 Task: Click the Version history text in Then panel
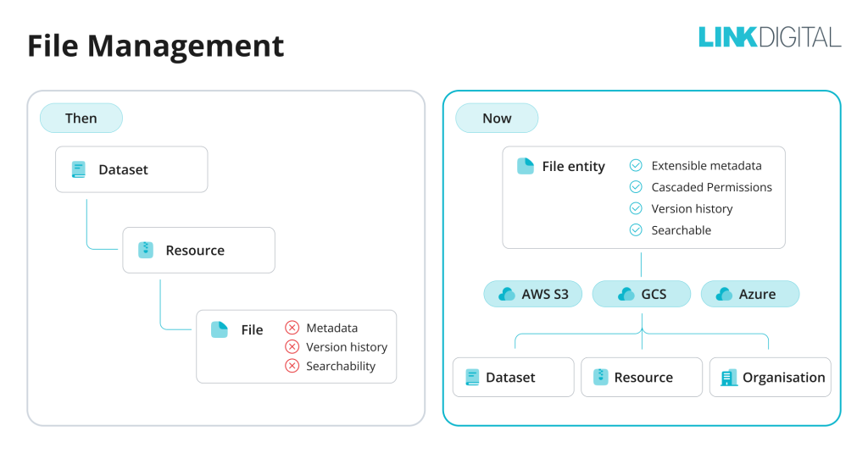[x=347, y=347]
